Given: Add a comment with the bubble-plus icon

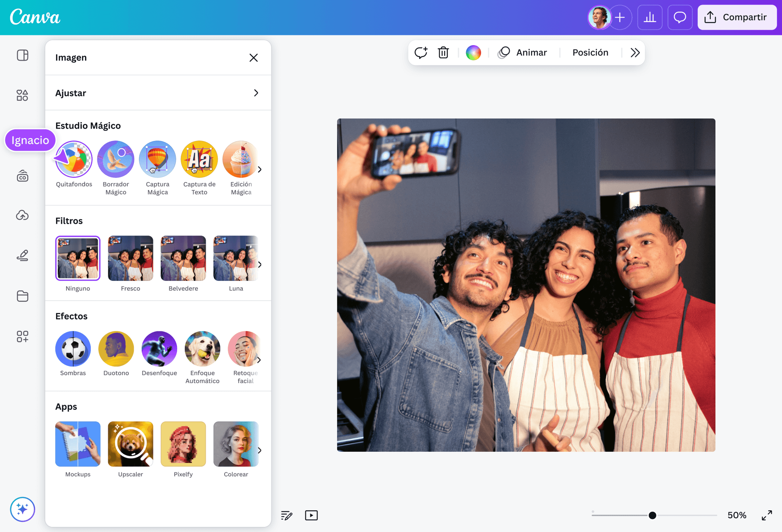Looking at the screenshot, I should pyautogui.click(x=421, y=53).
